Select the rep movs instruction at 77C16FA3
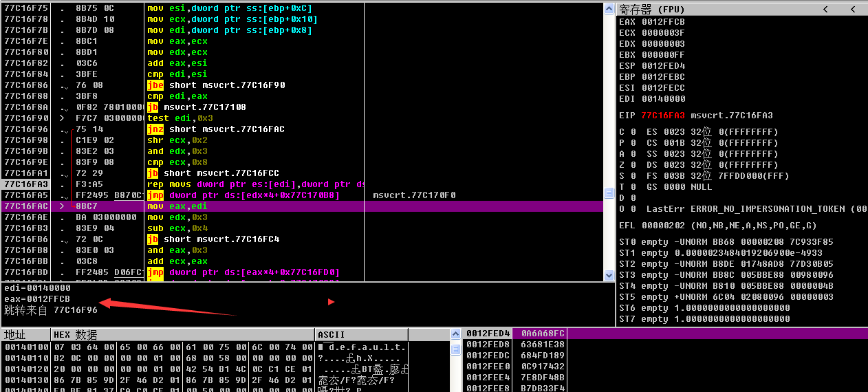The image size is (868, 392). tap(254, 184)
